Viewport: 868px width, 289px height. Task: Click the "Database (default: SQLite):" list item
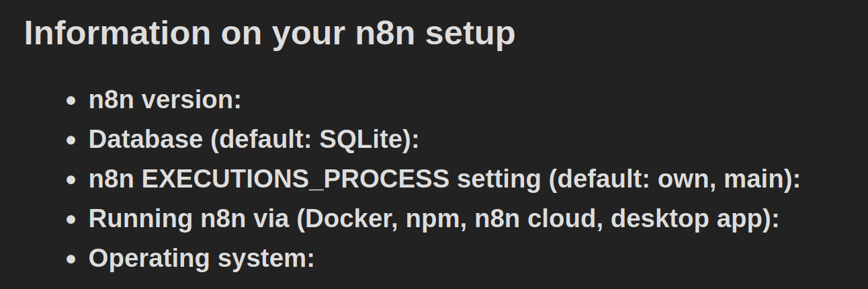[x=253, y=139]
